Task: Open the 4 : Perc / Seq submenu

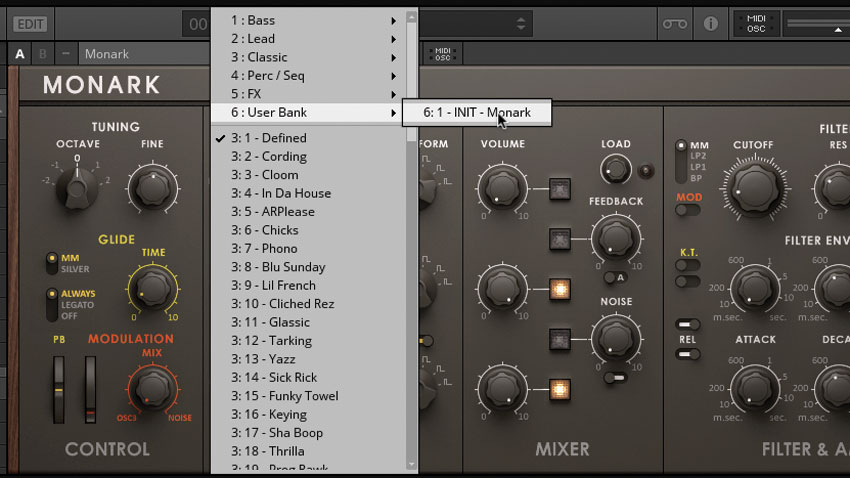Action: tap(309, 76)
